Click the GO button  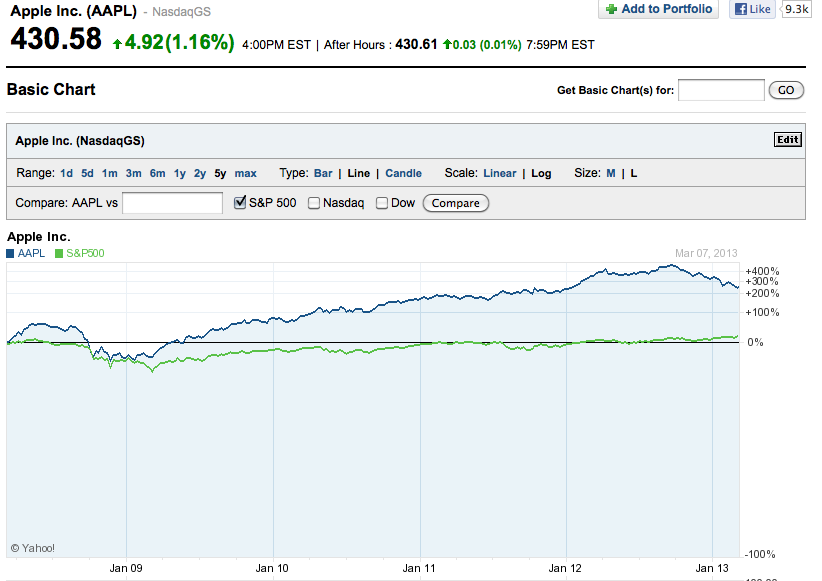(x=786, y=90)
